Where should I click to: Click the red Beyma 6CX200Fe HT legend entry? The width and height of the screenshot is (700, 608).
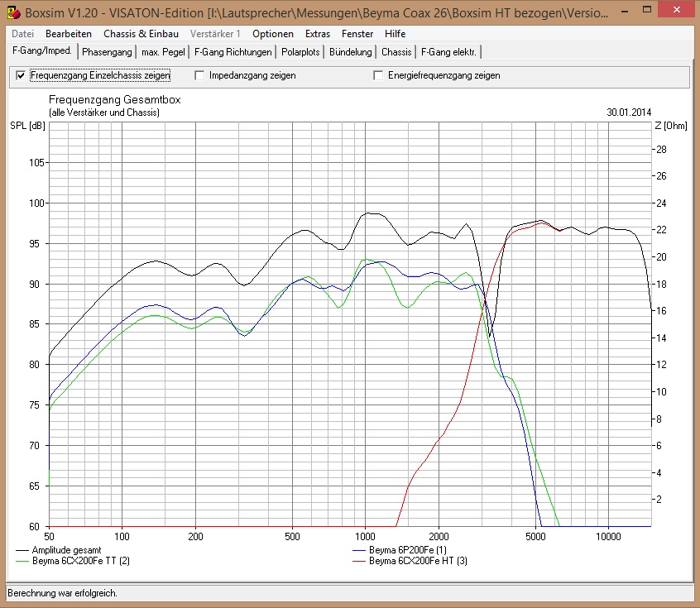coord(415,561)
